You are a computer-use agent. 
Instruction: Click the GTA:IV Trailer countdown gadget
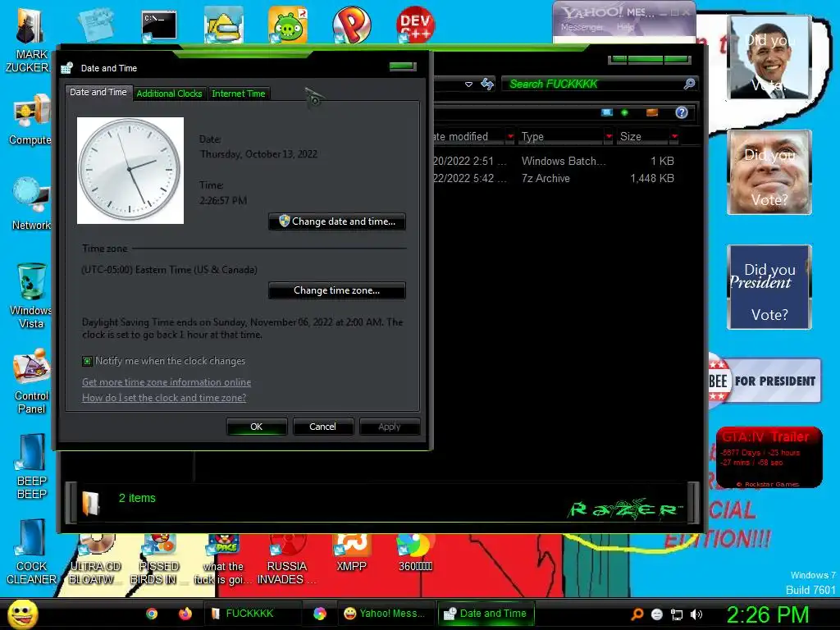point(769,457)
